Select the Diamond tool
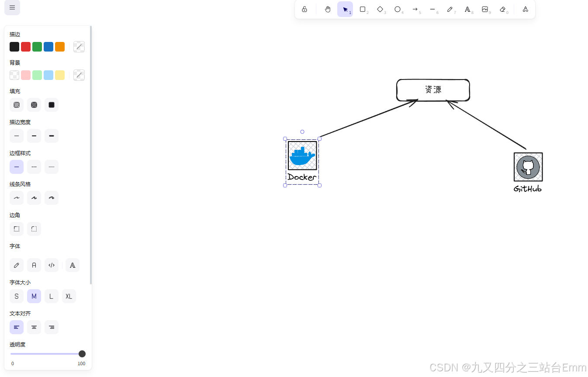 pyautogui.click(x=380, y=9)
